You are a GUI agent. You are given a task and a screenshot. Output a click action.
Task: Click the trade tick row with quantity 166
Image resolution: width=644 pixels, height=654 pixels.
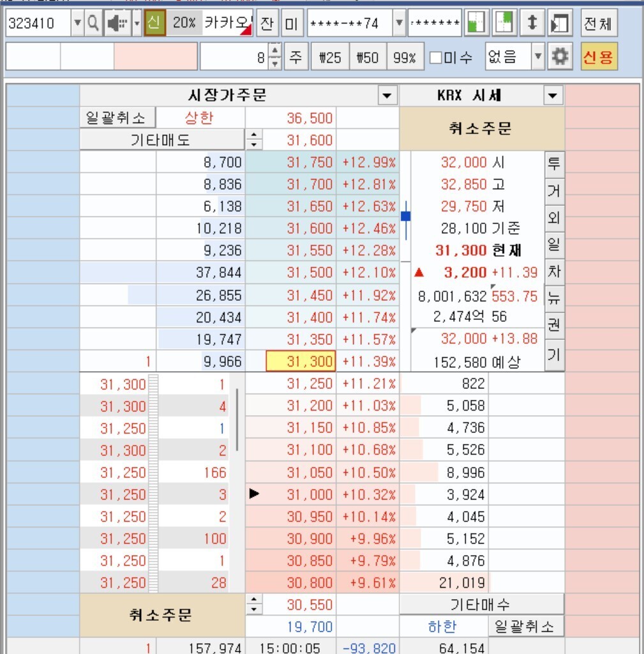(154, 472)
